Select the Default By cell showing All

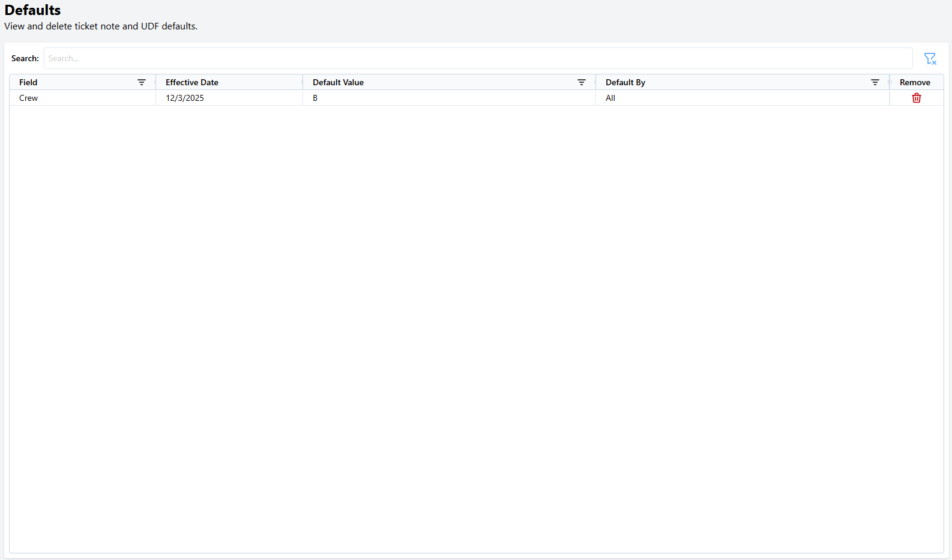click(610, 98)
